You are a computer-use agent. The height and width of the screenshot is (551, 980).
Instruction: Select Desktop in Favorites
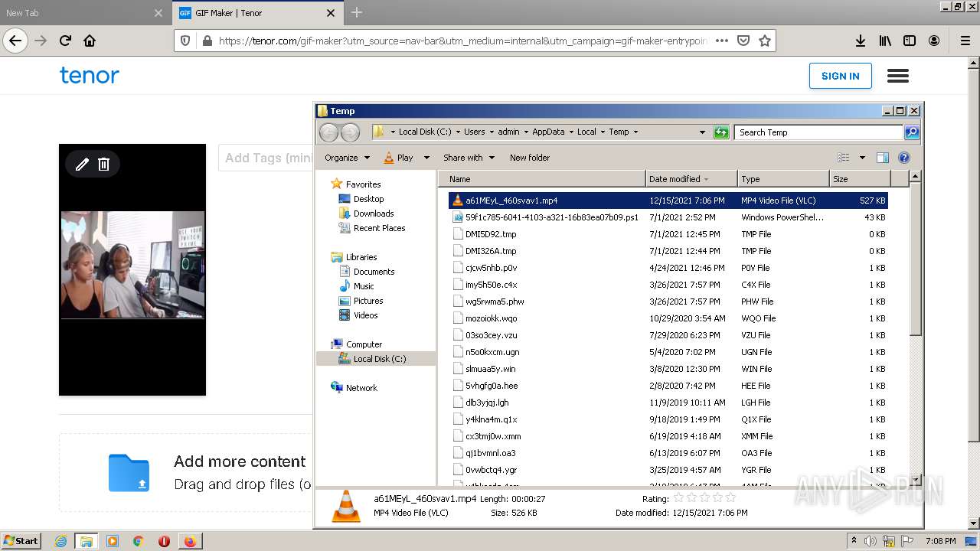pyautogui.click(x=368, y=199)
